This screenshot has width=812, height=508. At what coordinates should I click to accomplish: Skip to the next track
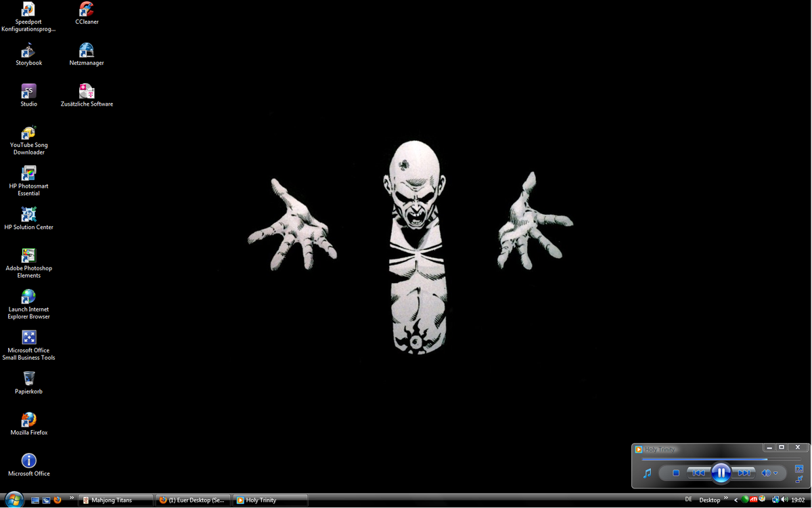pyautogui.click(x=743, y=473)
